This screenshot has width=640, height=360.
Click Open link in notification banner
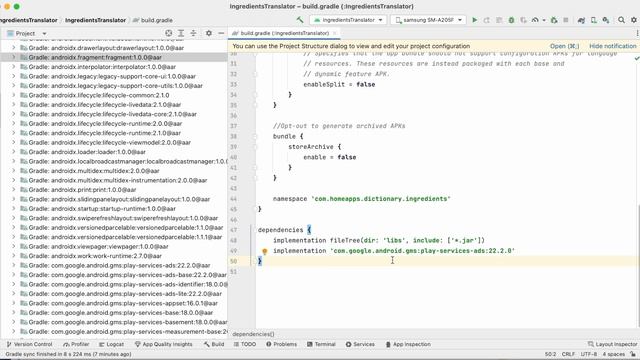click(x=564, y=46)
